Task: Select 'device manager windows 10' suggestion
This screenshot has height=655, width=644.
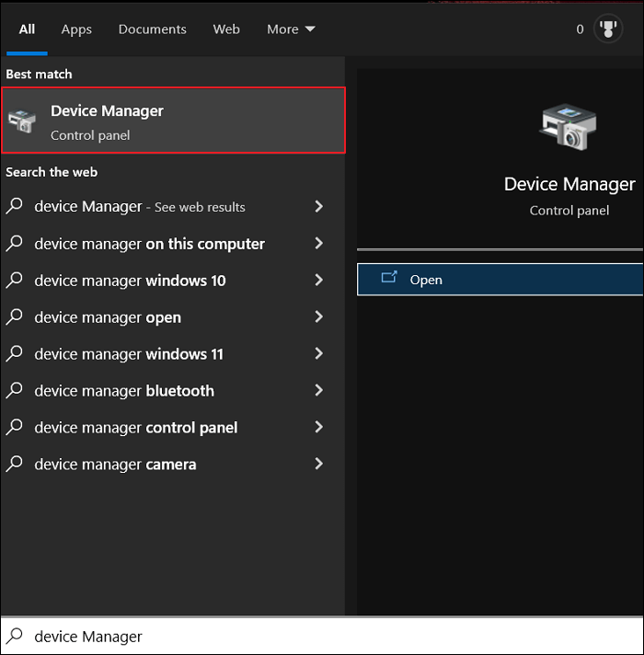Action: pyautogui.click(x=167, y=281)
